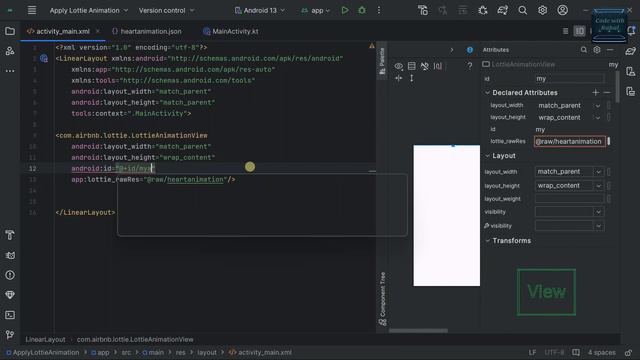This screenshot has width=640, height=360.
Task: Open Running Devices from right sidebar
Action: (631, 91)
